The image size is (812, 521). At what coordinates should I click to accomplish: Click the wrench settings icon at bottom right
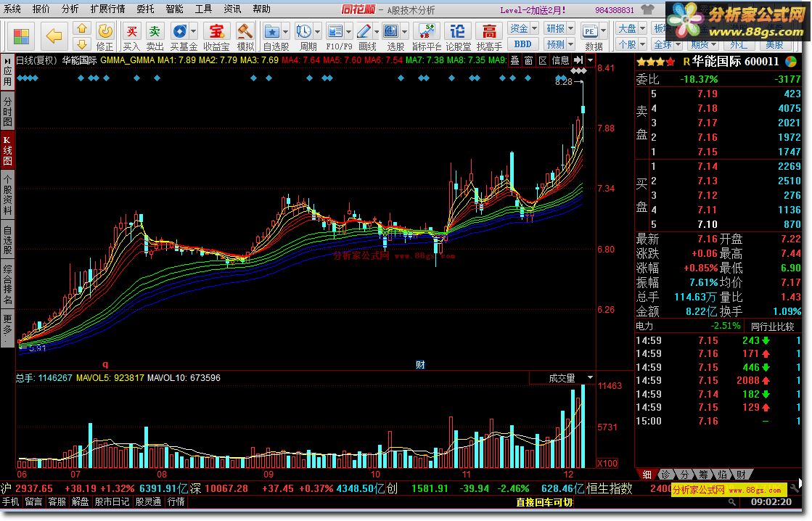[795, 488]
